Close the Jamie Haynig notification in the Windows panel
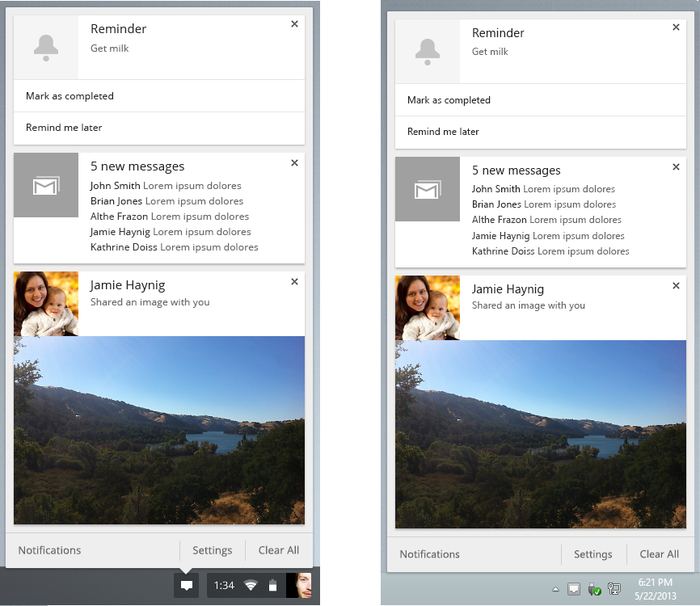The width and height of the screenshot is (700, 606). pos(676,285)
